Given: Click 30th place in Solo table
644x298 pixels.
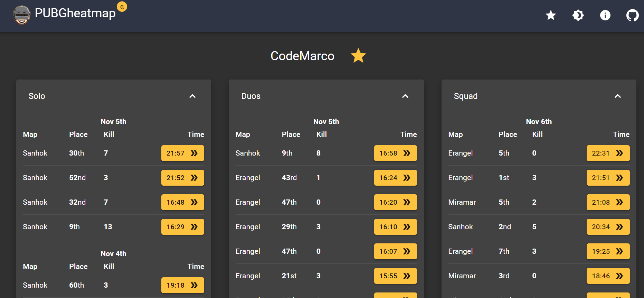Looking at the screenshot, I should (x=77, y=153).
